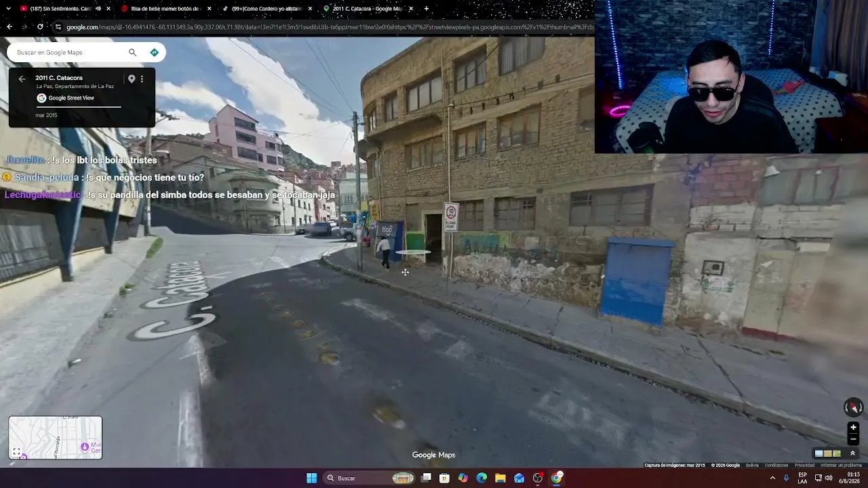Open Task View on the taskbar

(x=426, y=478)
